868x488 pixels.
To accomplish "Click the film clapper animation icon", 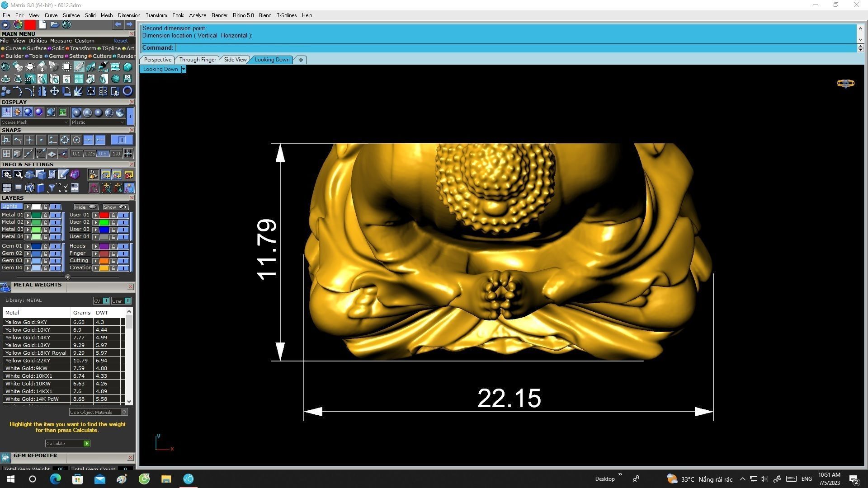I will tap(30, 79).
